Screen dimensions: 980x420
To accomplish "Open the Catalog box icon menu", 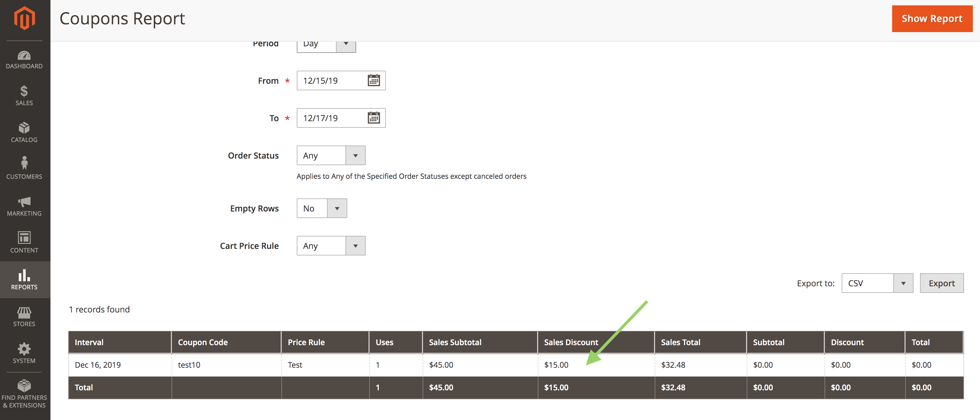I will pyautogui.click(x=24, y=132).
